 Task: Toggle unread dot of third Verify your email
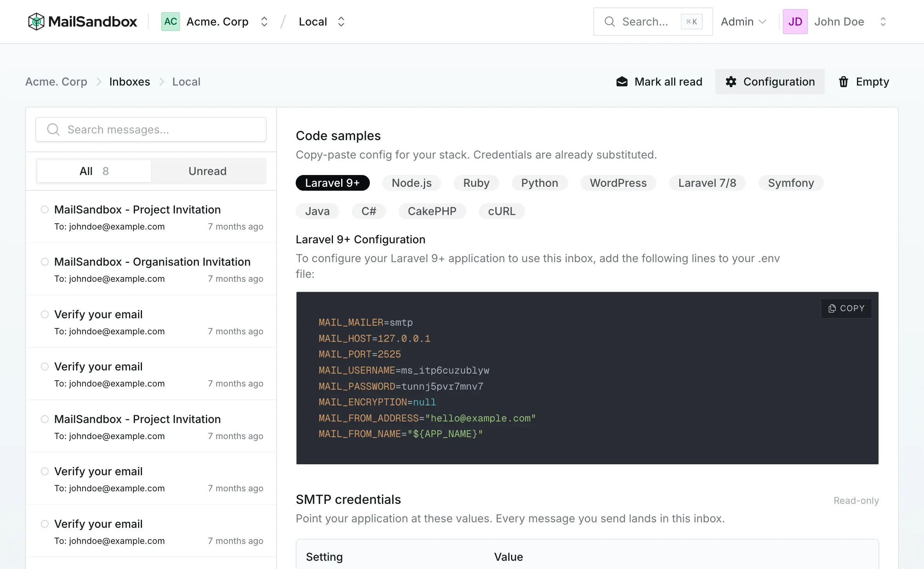(x=45, y=471)
